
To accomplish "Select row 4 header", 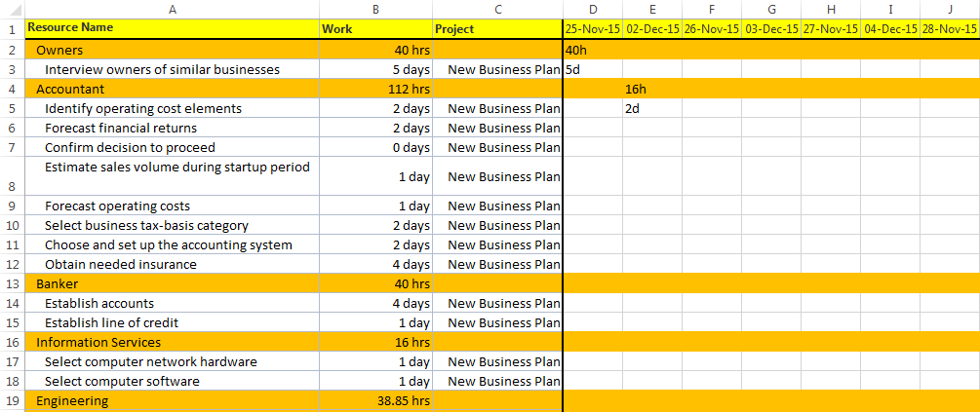I will point(13,89).
